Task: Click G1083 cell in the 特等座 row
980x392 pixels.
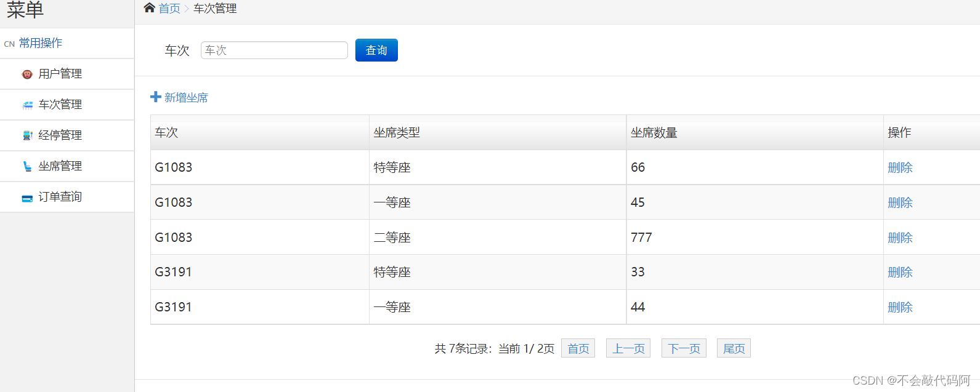Action: (260, 167)
